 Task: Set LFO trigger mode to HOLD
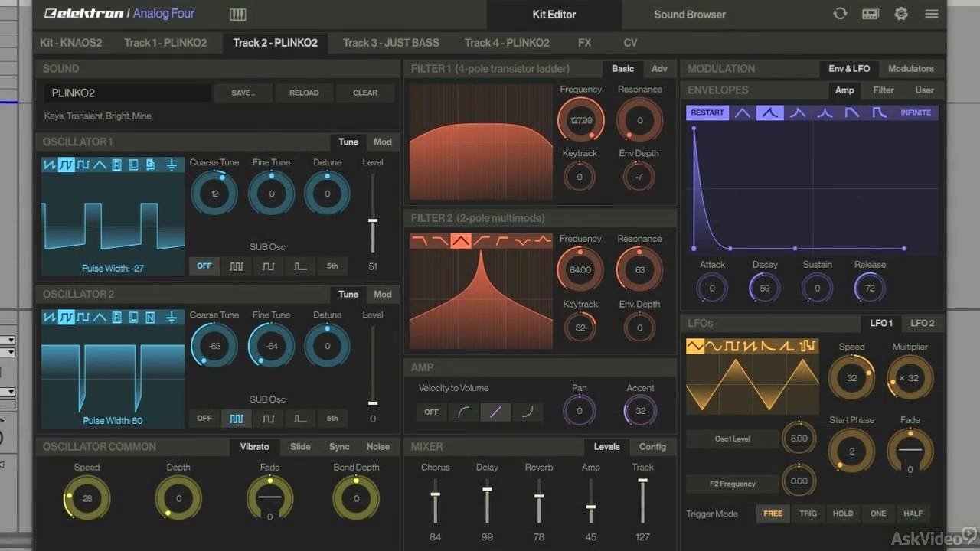tap(843, 514)
